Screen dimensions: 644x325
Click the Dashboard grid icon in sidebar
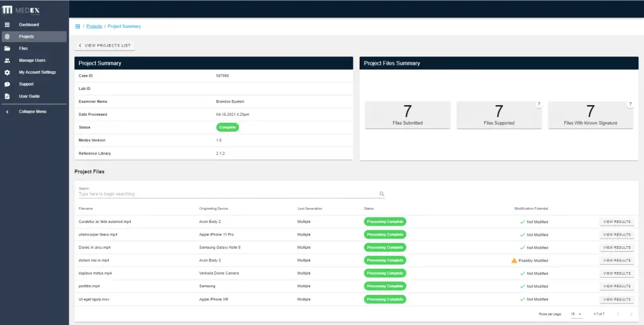pos(7,25)
